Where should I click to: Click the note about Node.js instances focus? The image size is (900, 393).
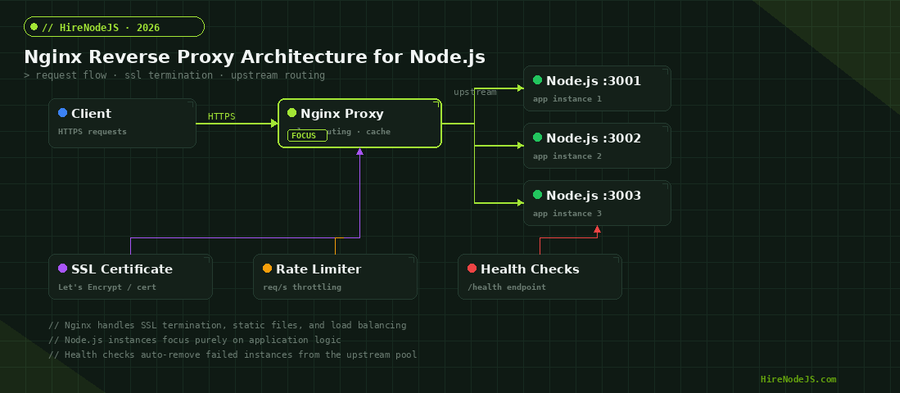point(195,340)
